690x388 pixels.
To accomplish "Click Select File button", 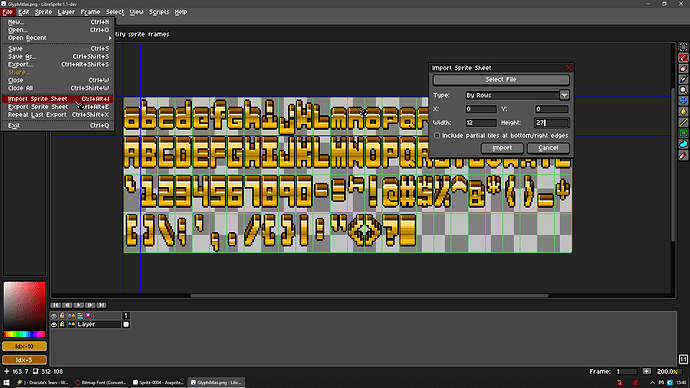I will click(501, 80).
